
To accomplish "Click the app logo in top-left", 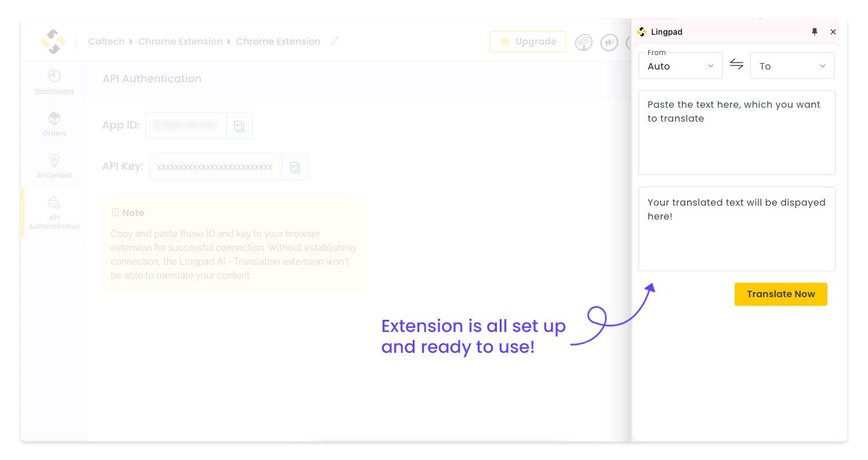I will click(x=53, y=42).
